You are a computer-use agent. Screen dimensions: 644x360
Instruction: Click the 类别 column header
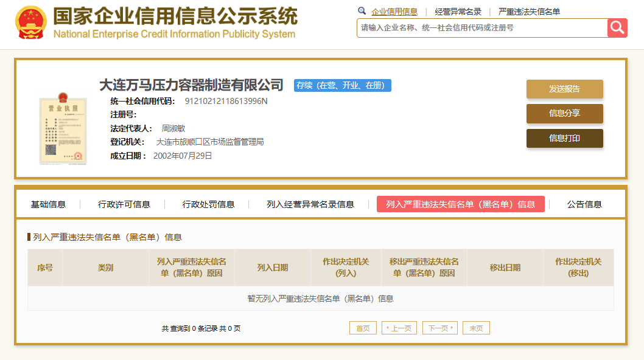point(105,268)
